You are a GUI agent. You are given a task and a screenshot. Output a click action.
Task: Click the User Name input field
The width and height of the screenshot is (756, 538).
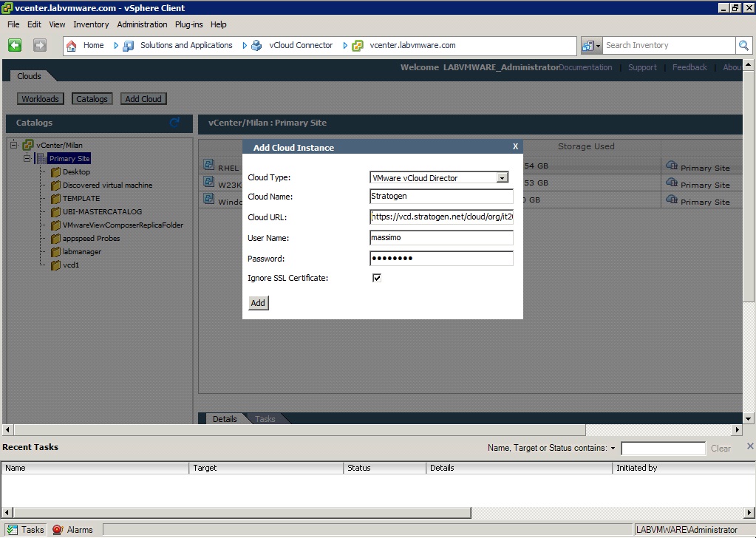[441, 238]
